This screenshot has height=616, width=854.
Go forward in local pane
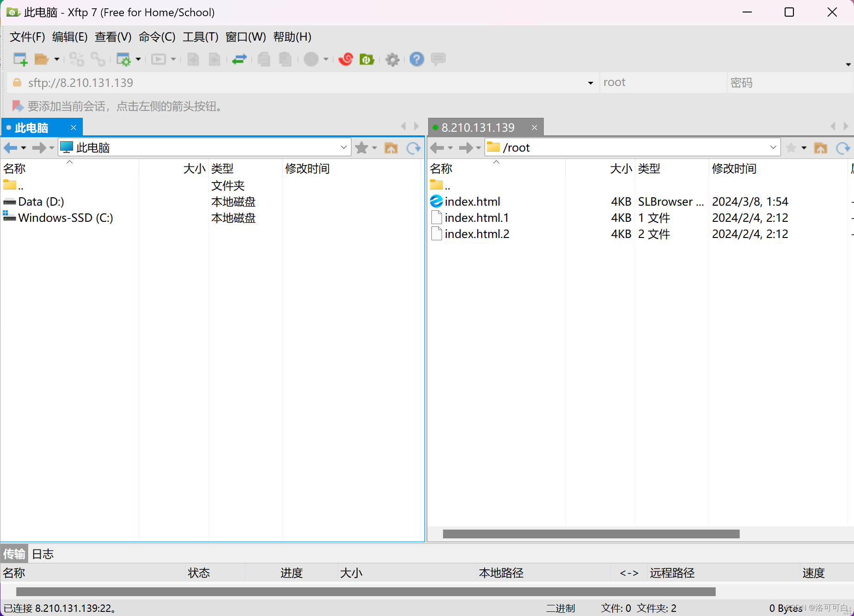(39, 148)
